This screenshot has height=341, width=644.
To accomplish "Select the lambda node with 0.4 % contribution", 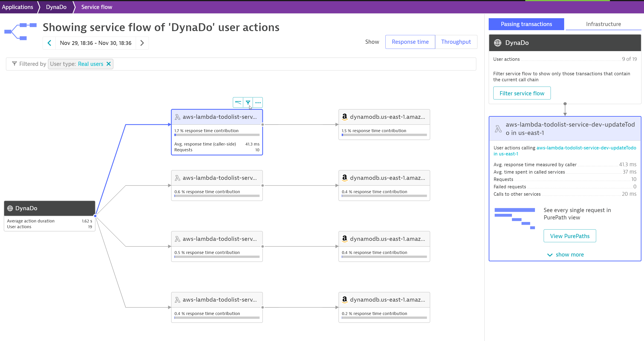I will point(217,307).
